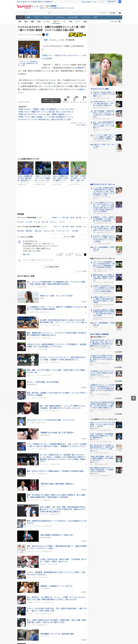Click the keyword search magnifier icon
This screenshot has height=644, width=138.
pyautogui.click(x=49, y=13)
